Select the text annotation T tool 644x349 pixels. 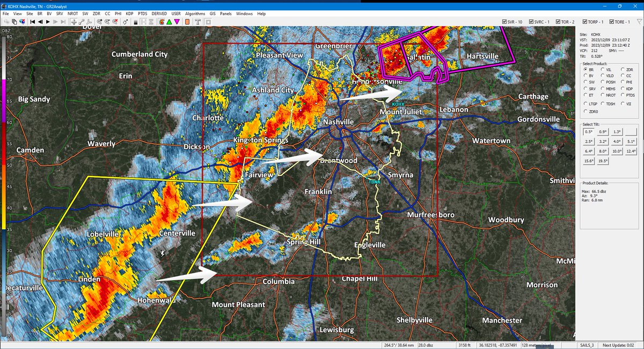[x=197, y=22]
